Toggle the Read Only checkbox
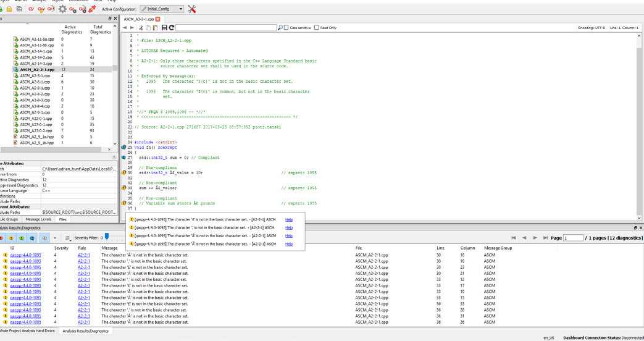This screenshot has height=341, width=644. coord(317,28)
